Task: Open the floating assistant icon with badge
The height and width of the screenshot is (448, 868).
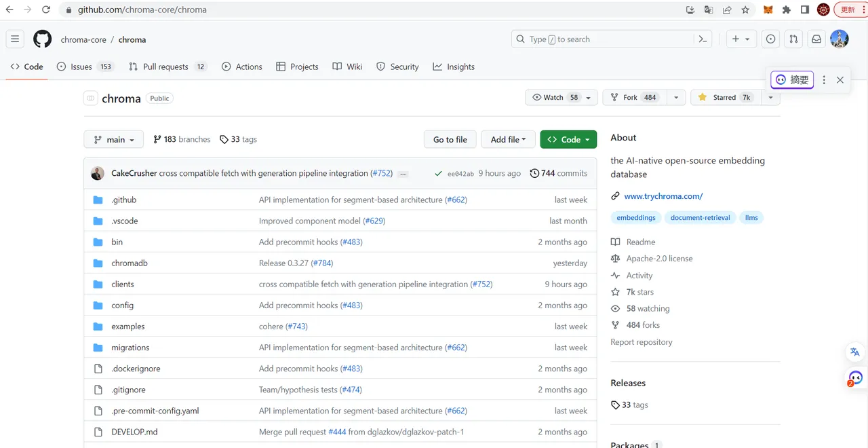Action: coord(854,378)
